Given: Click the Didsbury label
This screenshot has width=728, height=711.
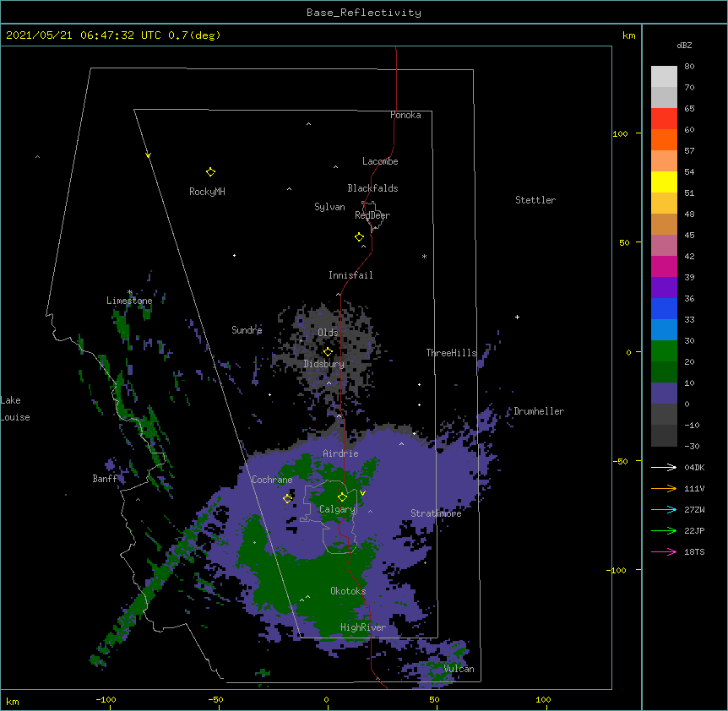Looking at the screenshot, I should click(323, 364).
